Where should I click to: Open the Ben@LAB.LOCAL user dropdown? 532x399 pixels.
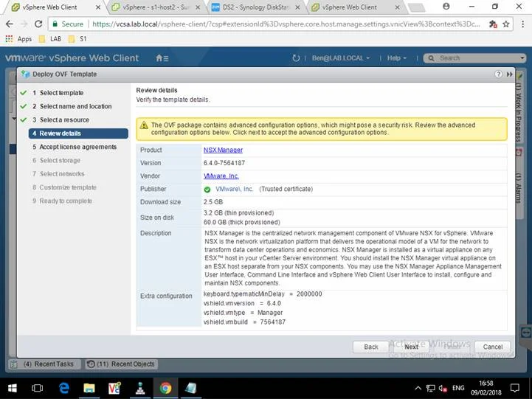pyautogui.click(x=341, y=58)
